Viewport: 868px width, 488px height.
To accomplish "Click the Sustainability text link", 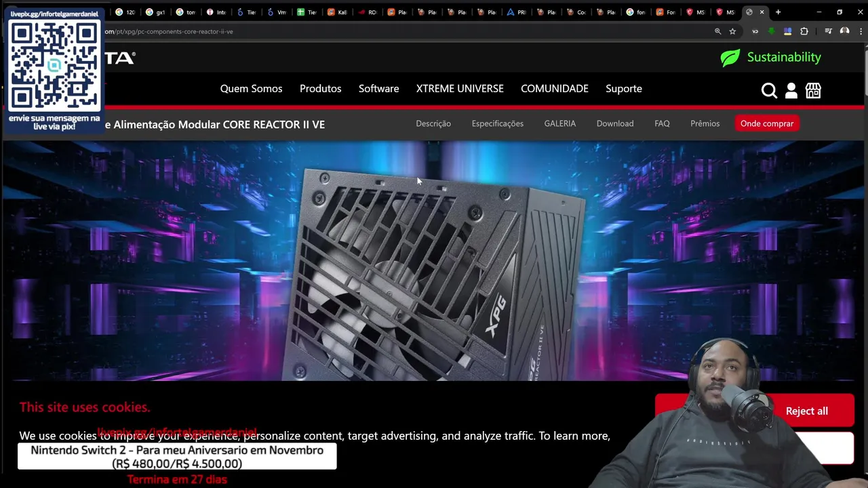I will tap(784, 57).
